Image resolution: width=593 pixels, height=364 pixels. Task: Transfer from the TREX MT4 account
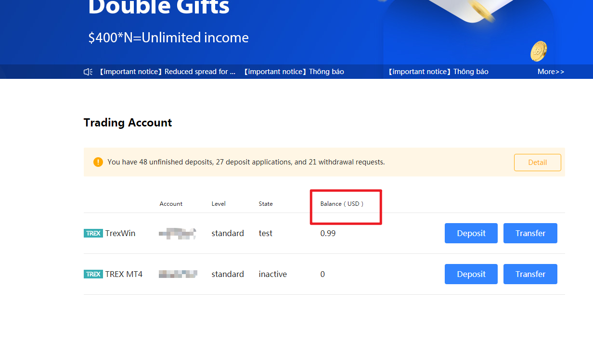(530, 274)
